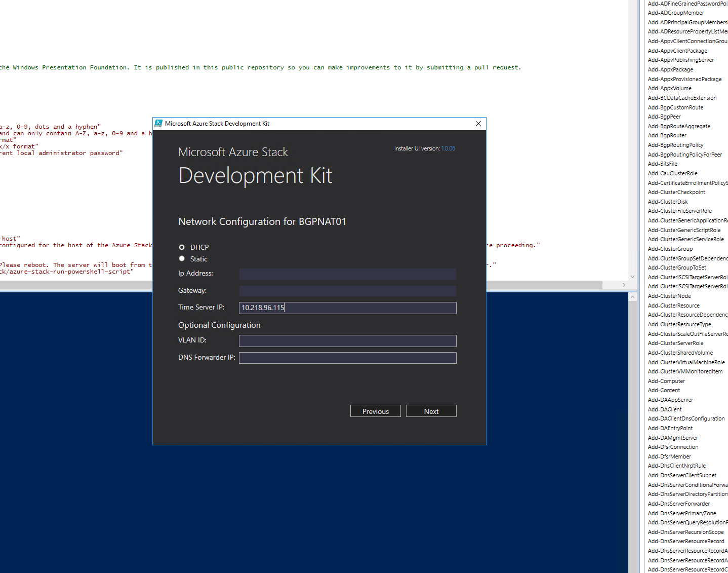
Task: Select Add-DAEntryPoint command
Action: 670,428
